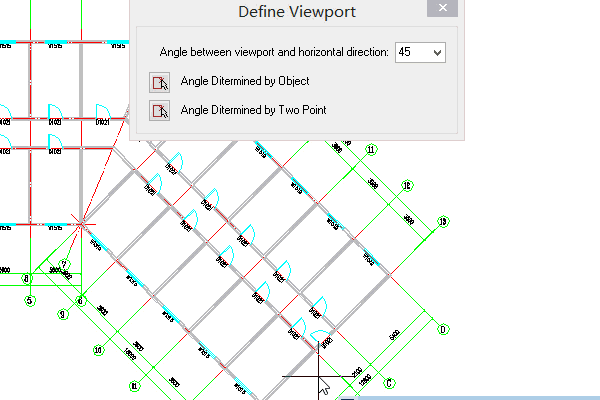This screenshot has width=600, height=400.
Task: Click the Angle Ditermined by Object icon
Action: 159,82
